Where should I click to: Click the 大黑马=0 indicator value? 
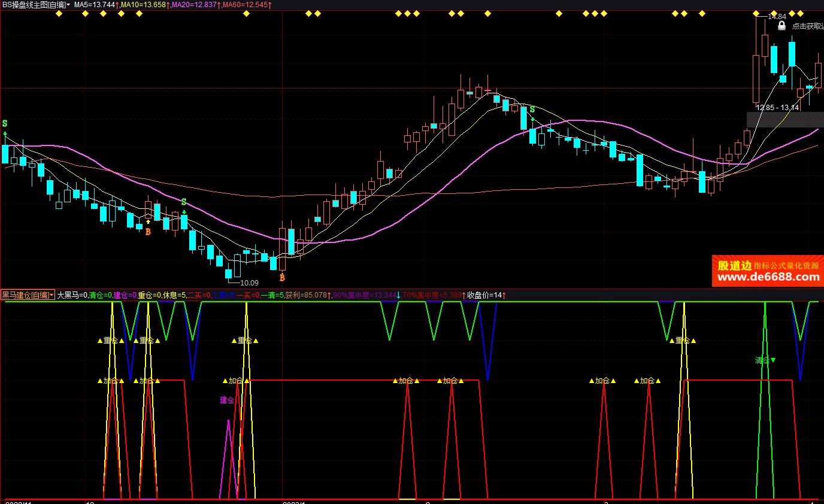coord(72,294)
